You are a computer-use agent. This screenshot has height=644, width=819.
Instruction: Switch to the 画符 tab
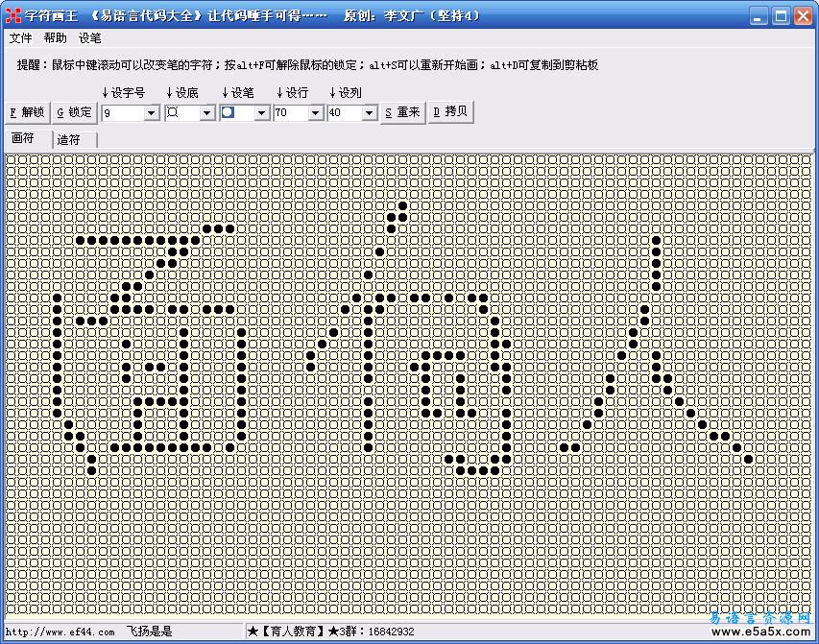click(28, 138)
